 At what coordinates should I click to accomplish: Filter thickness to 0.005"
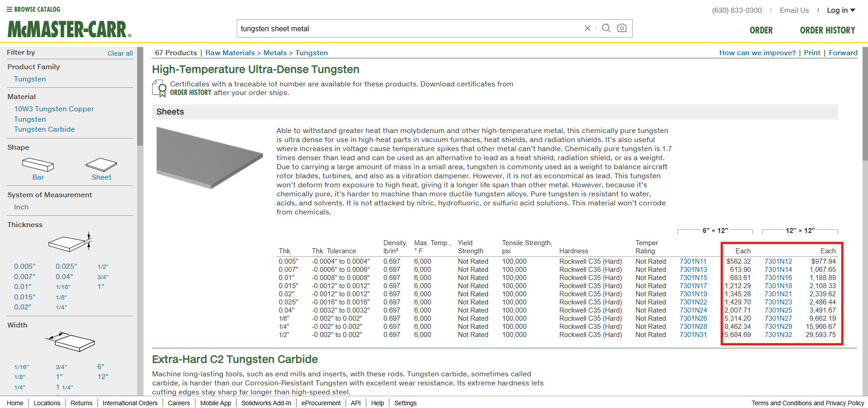(x=24, y=266)
